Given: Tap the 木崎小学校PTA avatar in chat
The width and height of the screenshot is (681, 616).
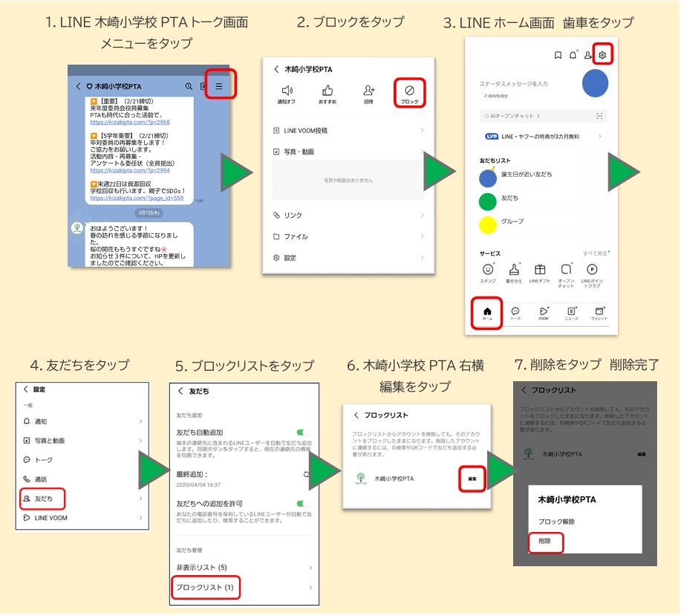Looking at the screenshot, I should pos(77,227).
